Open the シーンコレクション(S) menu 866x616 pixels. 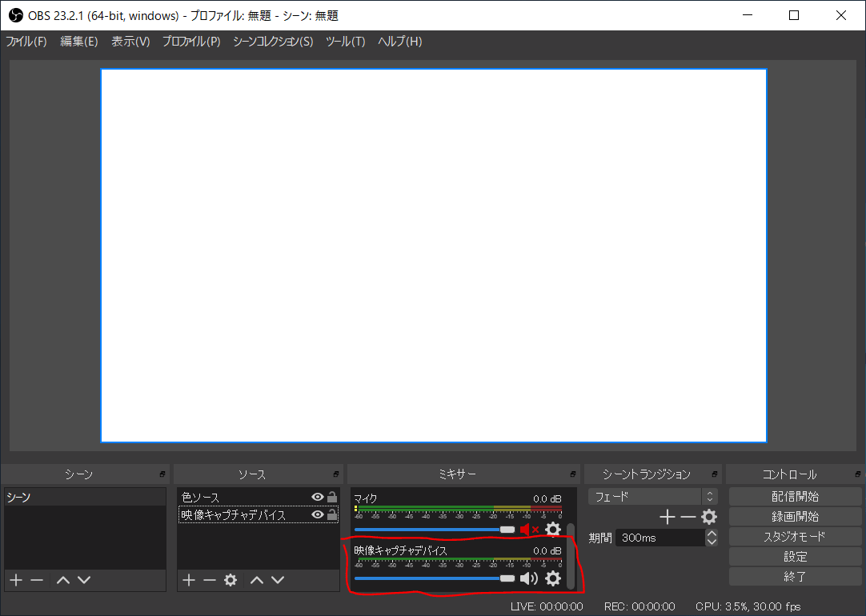[274, 42]
